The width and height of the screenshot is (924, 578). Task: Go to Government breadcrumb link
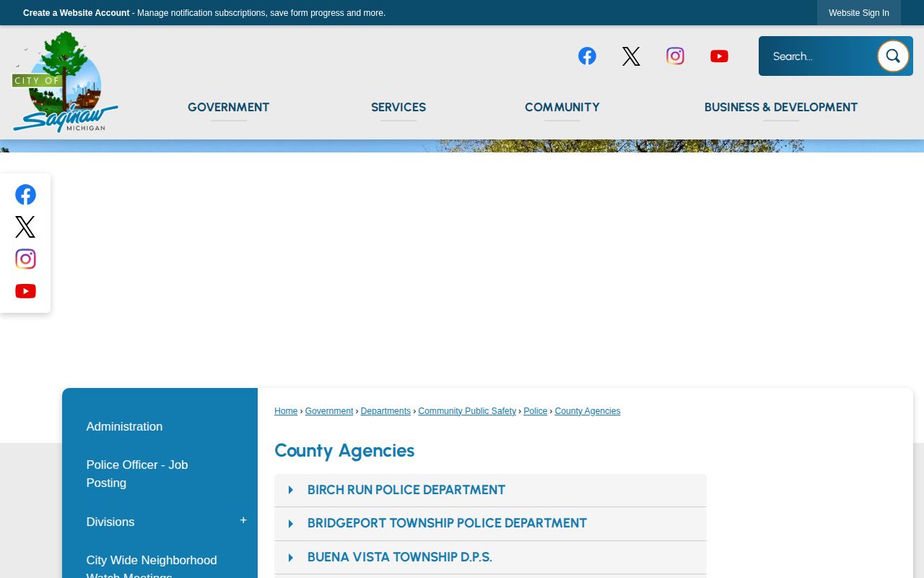[329, 411]
